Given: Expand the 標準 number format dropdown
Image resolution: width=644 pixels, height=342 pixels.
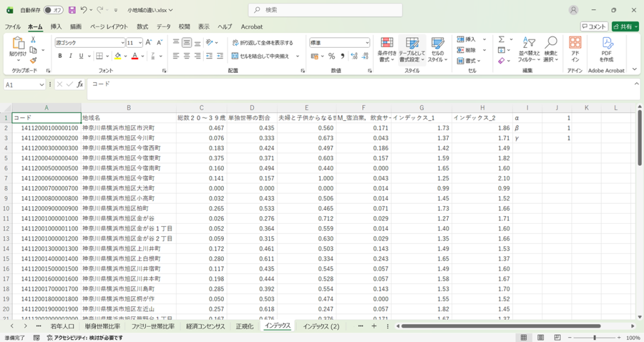Looking at the screenshot, I should pos(367,43).
